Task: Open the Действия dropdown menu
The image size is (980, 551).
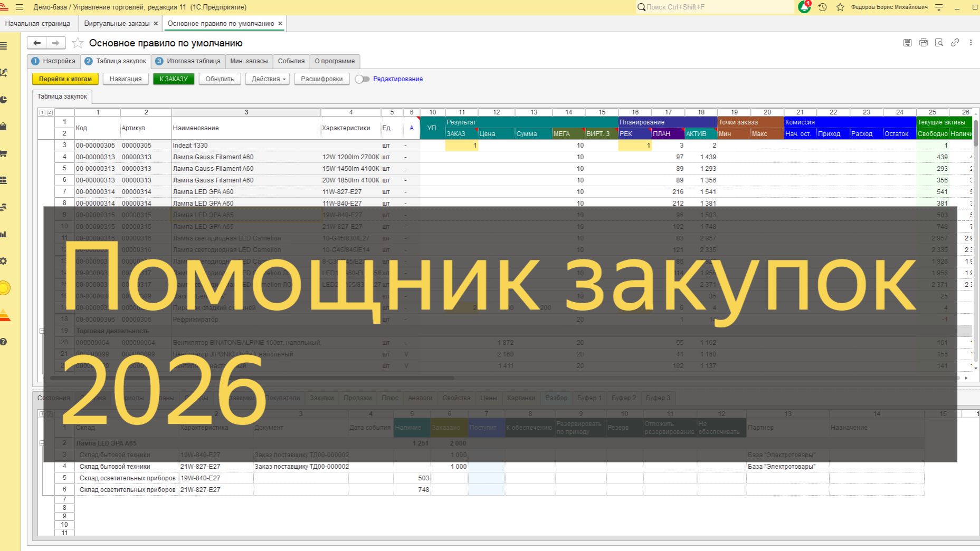Action: click(x=267, y=79)
